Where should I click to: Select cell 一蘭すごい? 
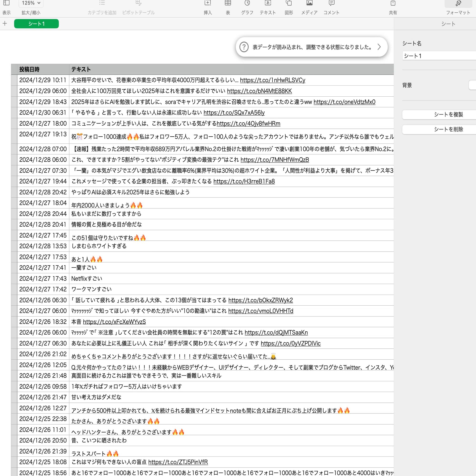231,268
